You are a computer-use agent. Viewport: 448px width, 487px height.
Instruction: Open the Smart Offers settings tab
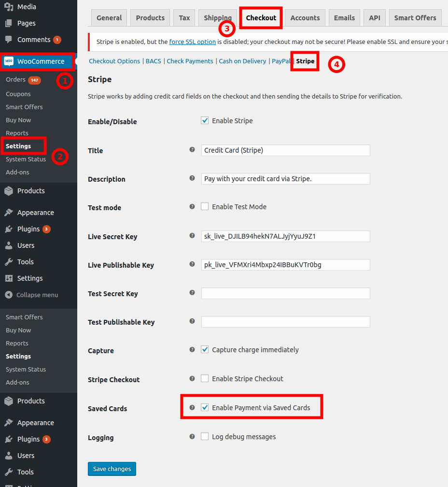coord(415,18)
